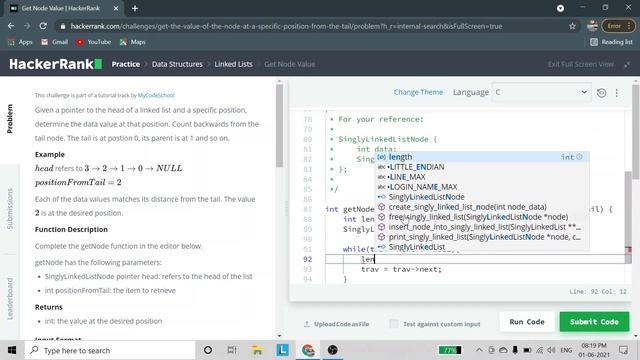
Task: Click Change Theme in the editor
Action: (x=418, y=92)
